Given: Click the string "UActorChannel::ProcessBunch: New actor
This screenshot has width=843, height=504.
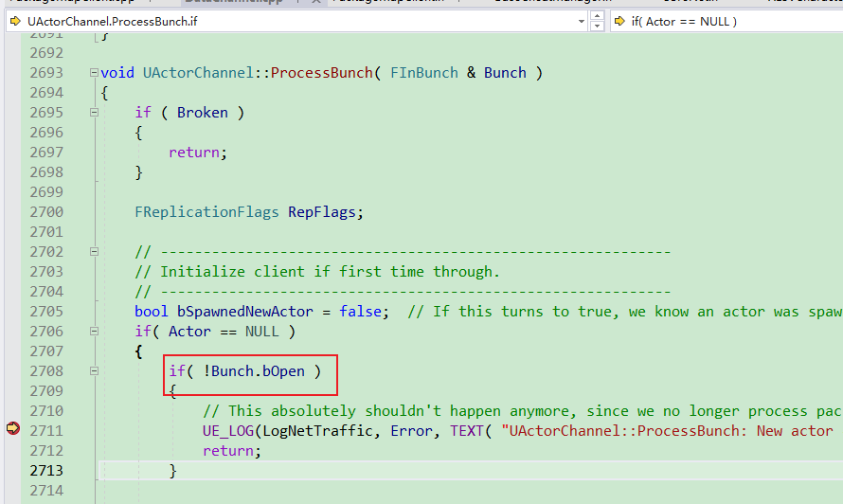Looking at the screenshot, I should click(668, 431).
